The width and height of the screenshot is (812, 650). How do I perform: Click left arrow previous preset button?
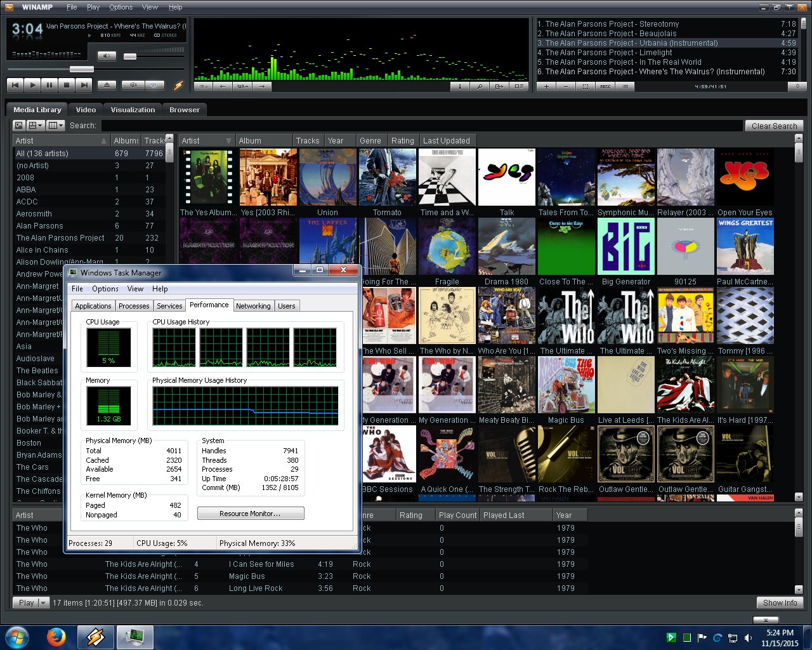pos(223,86)
